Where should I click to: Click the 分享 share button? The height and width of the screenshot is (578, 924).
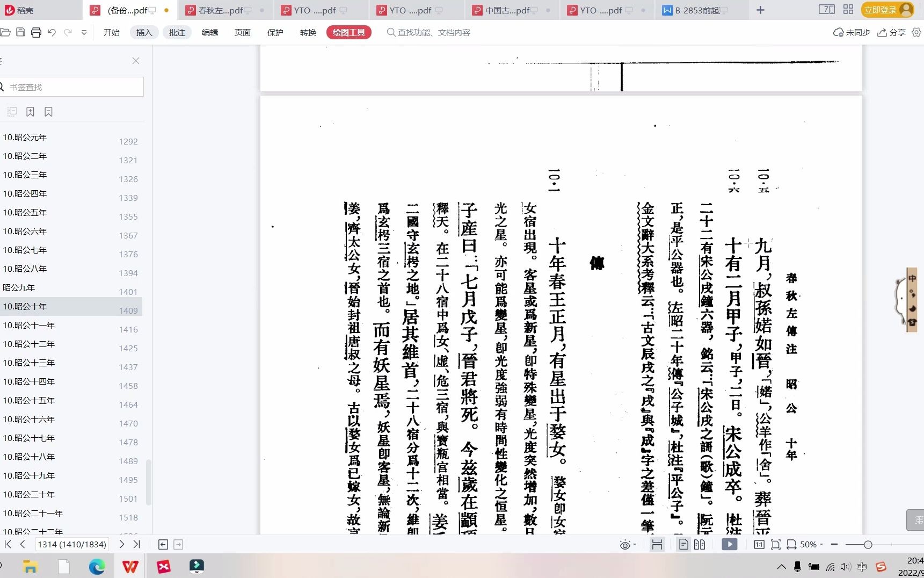coord(892,32)
